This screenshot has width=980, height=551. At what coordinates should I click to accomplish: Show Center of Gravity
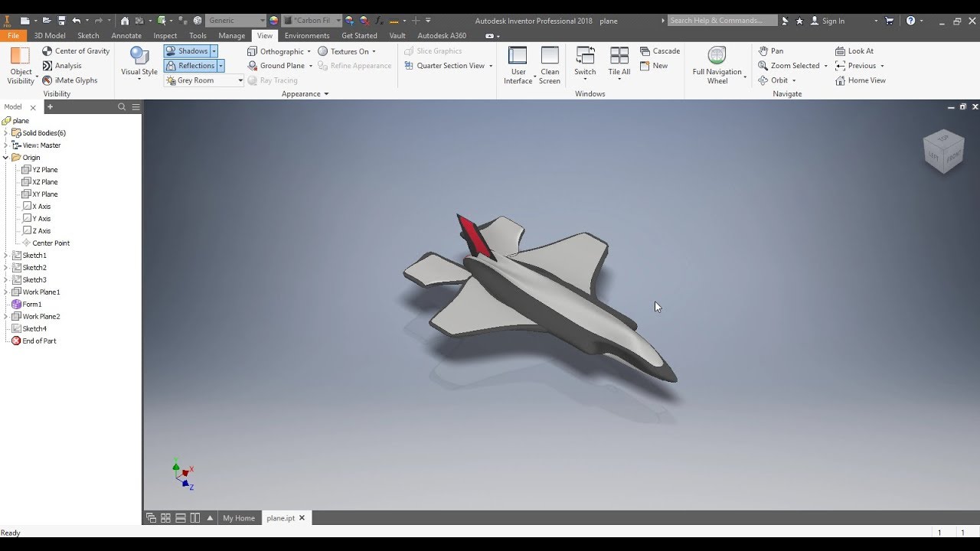coord(76,51)
